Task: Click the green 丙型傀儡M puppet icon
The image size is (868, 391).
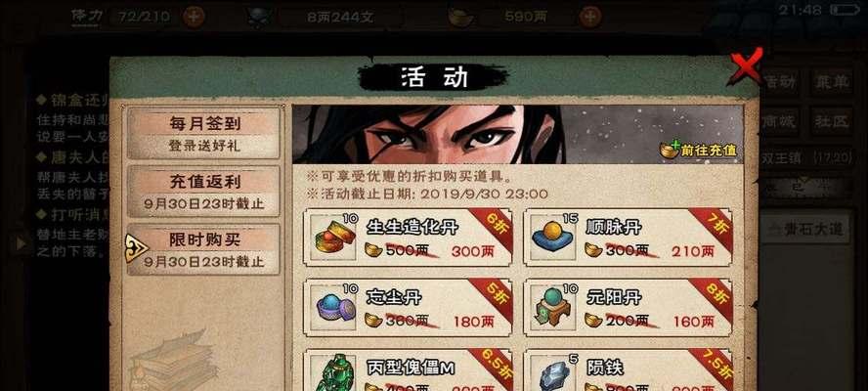Action: 333,373
